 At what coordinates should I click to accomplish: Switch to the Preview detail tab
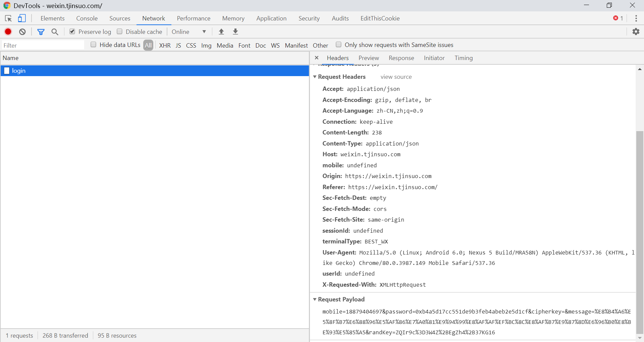point(369,58)
